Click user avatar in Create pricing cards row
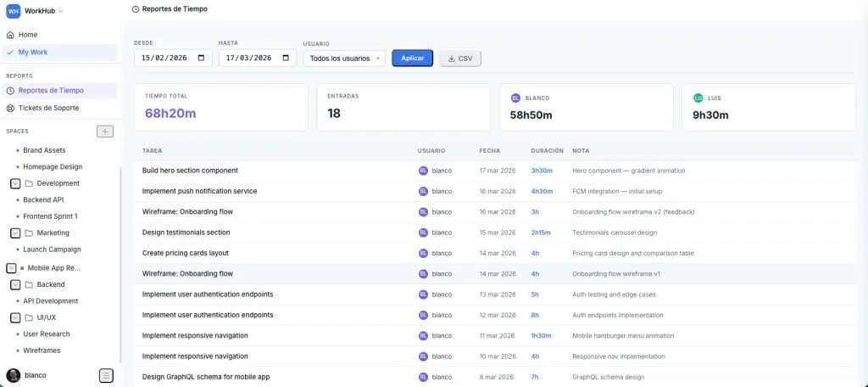This screenshot has width=868, height=387. [424, 253]
